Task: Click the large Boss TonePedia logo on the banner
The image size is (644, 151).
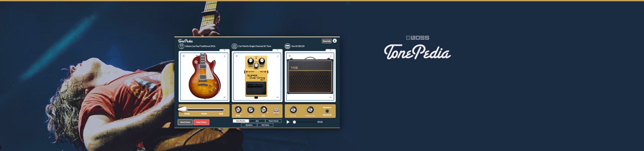Action: click(418, 48)
